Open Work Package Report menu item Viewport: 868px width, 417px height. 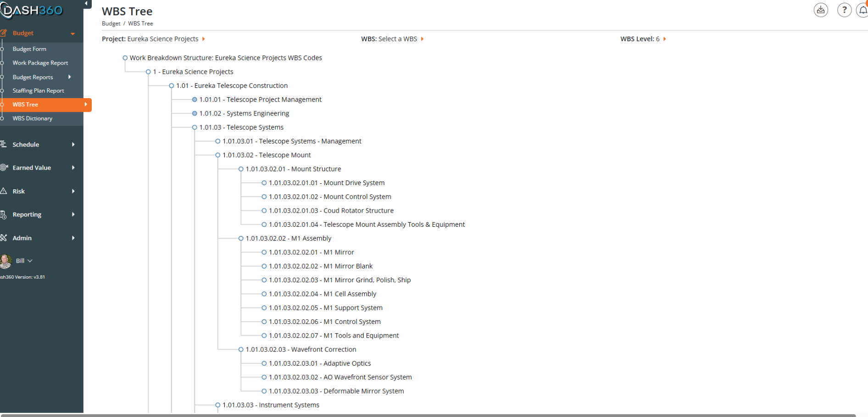click(x=40, y=63)
